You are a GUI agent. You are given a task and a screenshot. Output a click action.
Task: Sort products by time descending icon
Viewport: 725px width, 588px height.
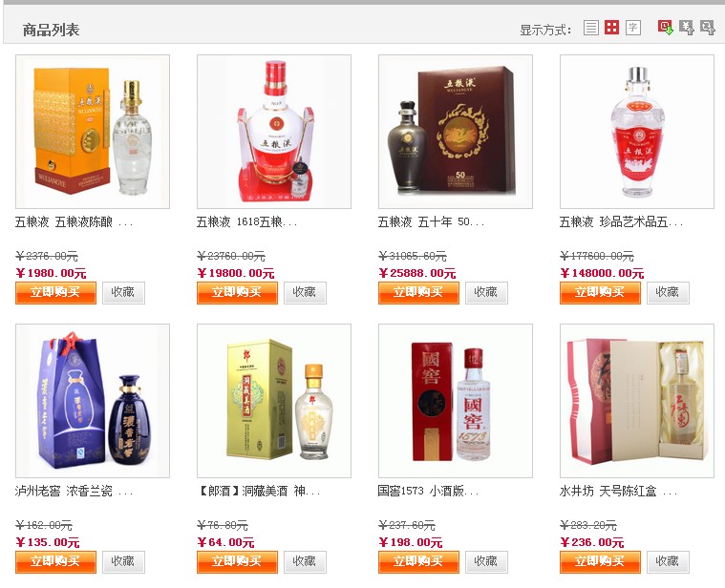(666, 28)
